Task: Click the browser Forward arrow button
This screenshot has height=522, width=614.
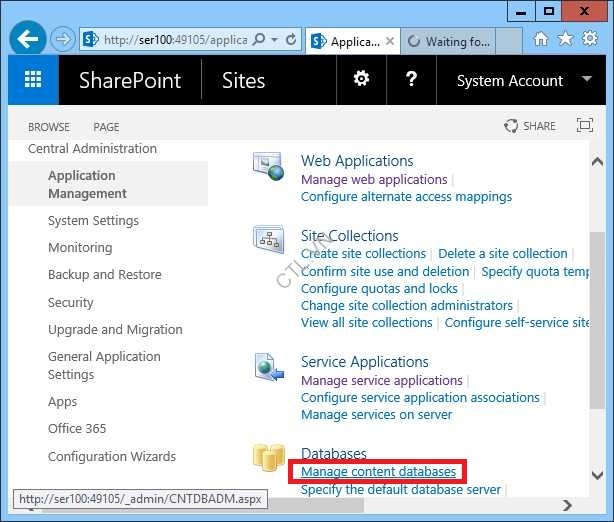Action: [x=63, y=39]
